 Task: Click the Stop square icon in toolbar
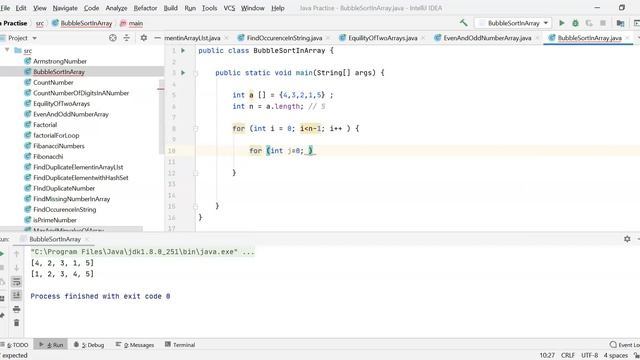[602, 23]
